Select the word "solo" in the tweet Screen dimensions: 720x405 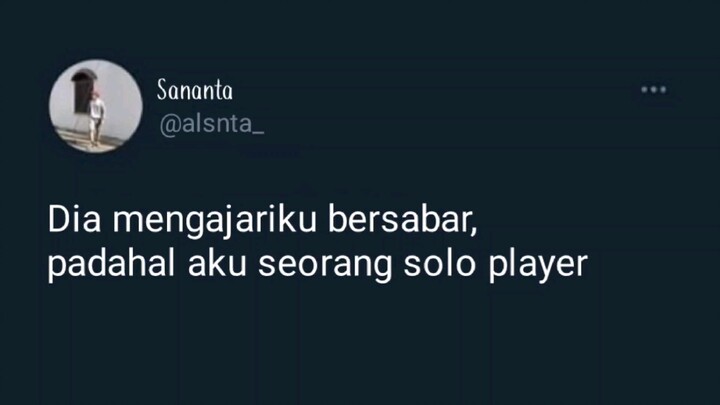tap(439, 264)
